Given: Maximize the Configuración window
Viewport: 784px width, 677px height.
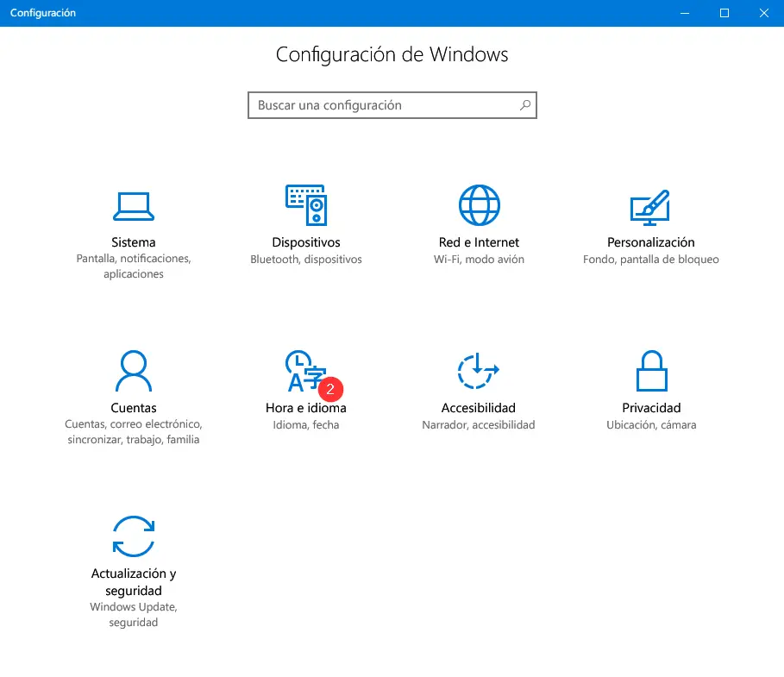Looking at the screenshot, I should (724, 13).
